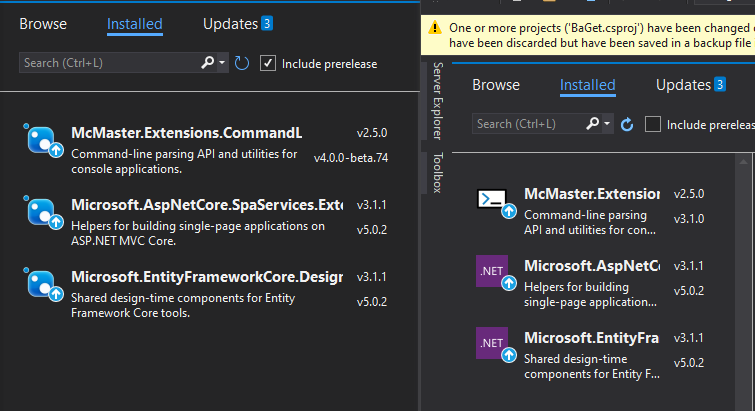Click Microsoft.AspNetCore.SpaServices package icon in left panel
This screenshot has width=755, height=411.
pos(43,213)
